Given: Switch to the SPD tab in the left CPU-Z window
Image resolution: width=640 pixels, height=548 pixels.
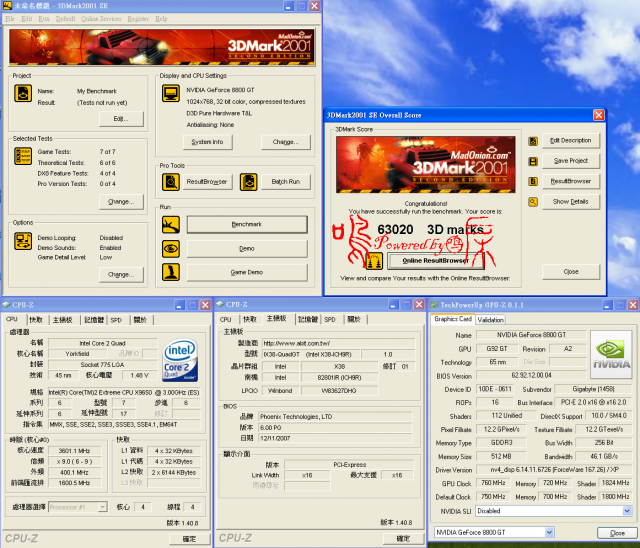Looking at the screenshot, I should point(116,320).
